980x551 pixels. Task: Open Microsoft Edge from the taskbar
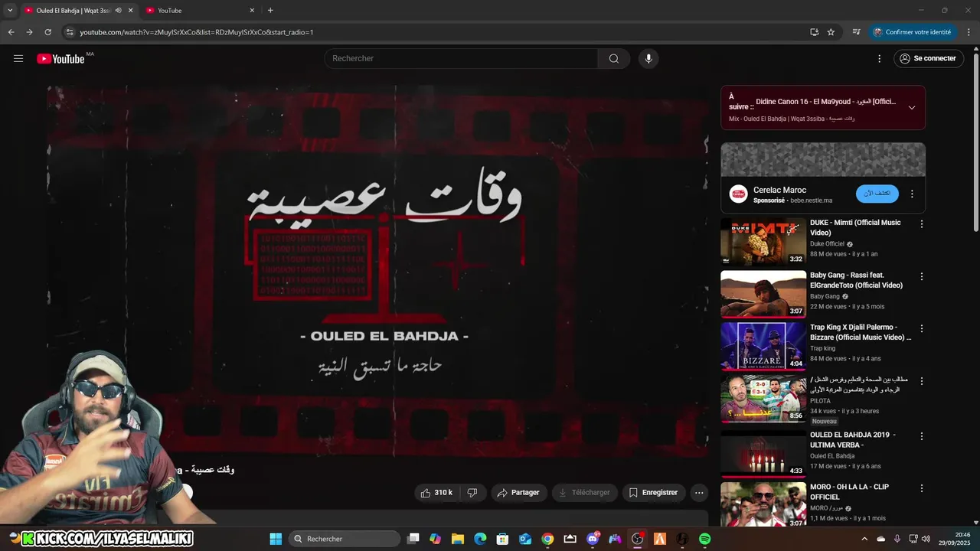[x=480, y=539]
